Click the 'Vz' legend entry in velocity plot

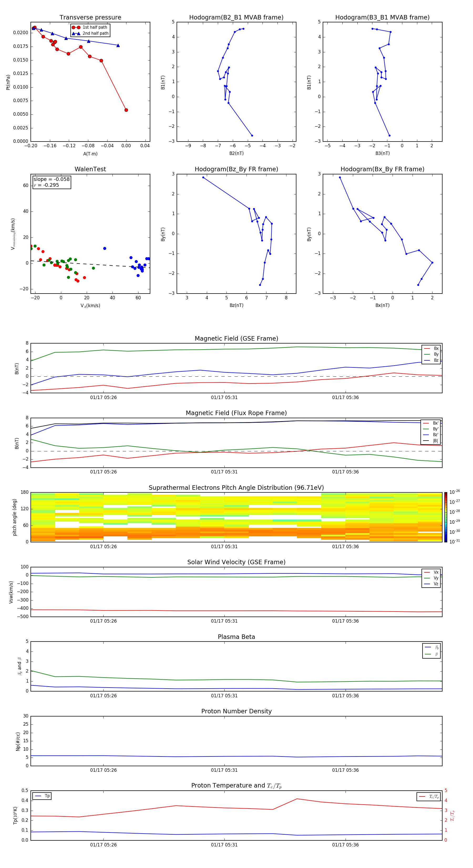coord(431,584)
